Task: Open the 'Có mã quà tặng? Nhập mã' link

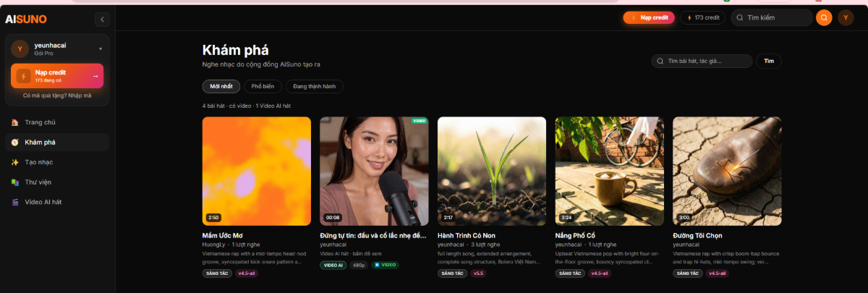Action: 57,95
